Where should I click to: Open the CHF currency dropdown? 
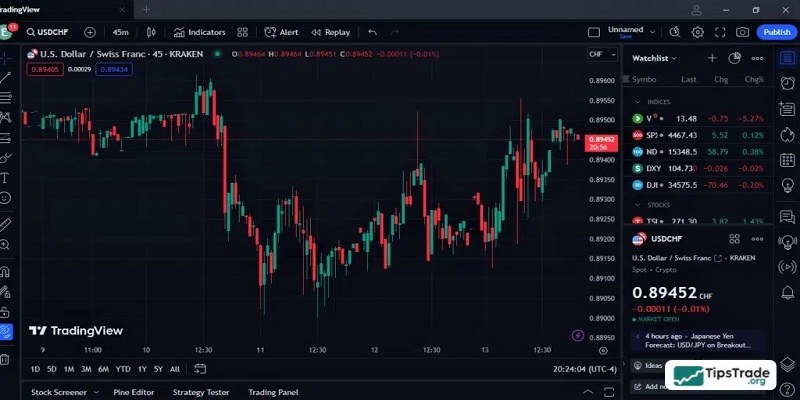600,54
